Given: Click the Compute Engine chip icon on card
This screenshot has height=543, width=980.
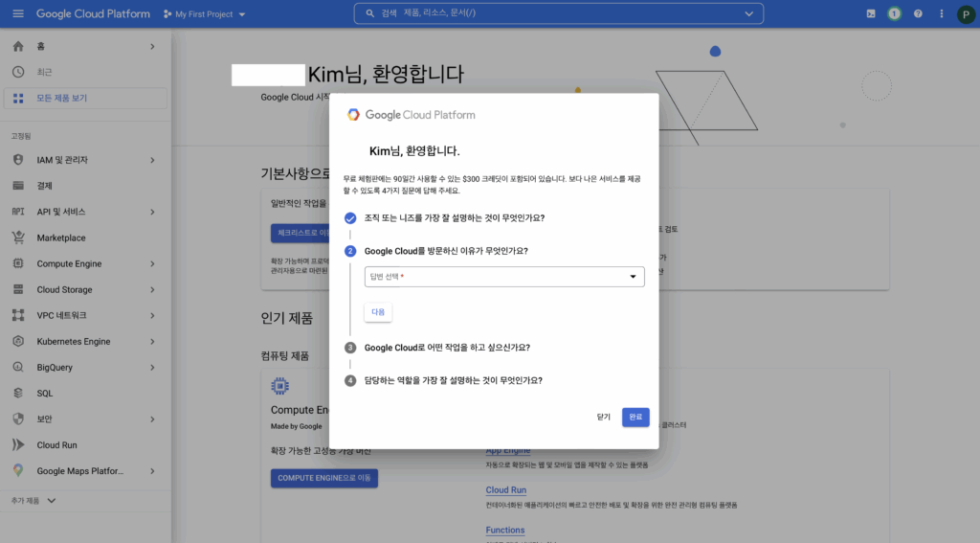Looking at the screenshot, I should [x=280, y=386].
